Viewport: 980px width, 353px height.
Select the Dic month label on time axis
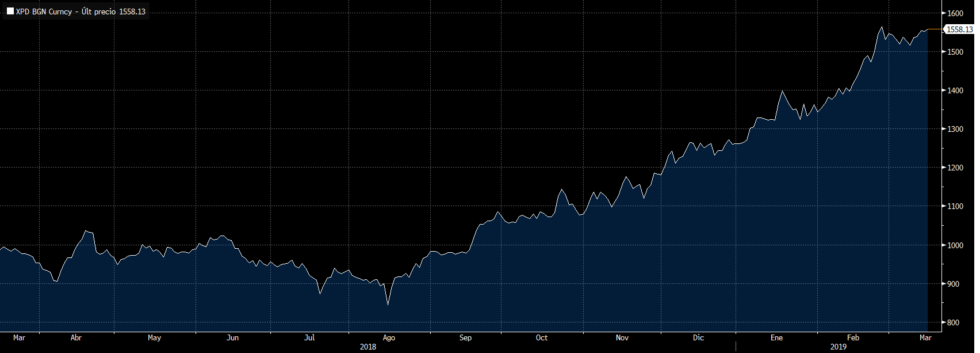coord(698,338)
